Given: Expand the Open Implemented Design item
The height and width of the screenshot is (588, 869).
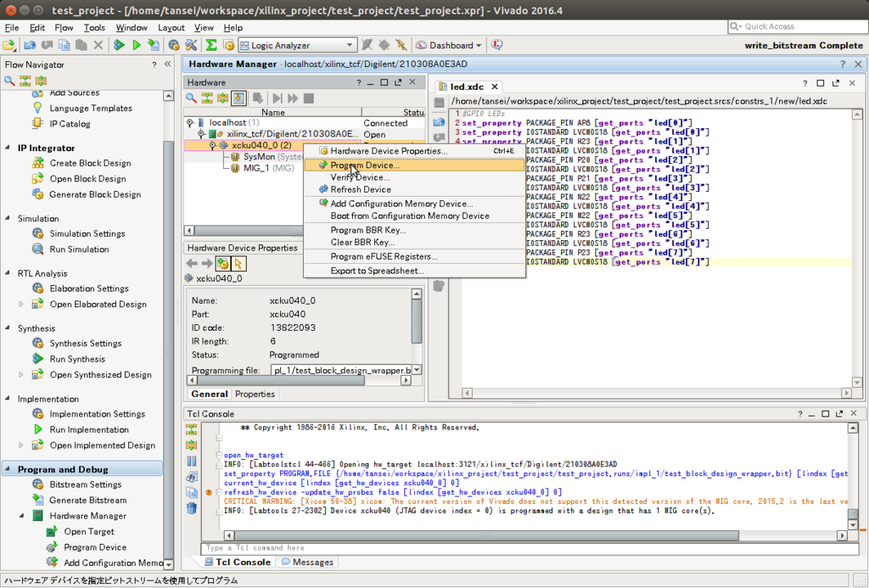Looking at the screenshot, I should [21, 445].
